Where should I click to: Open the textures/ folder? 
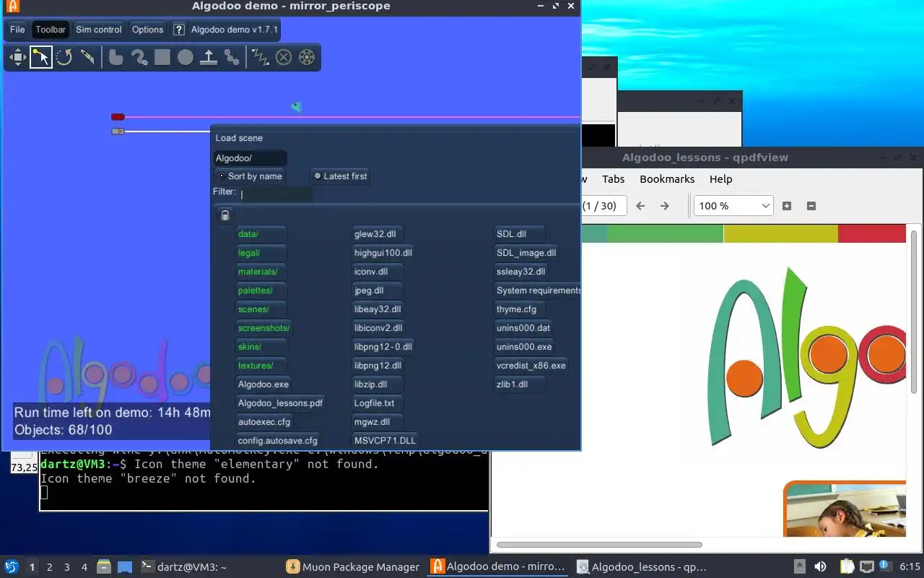pos(261,366)
